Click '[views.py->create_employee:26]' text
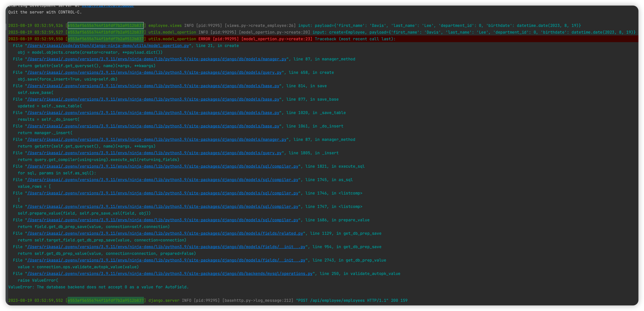Screen dimensions: 644x311 pyautogui.click(x=260, y=26)
